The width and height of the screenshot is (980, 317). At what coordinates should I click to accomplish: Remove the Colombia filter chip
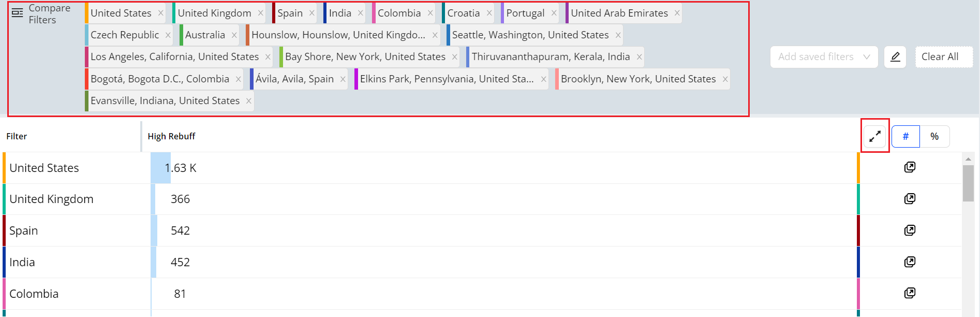(430, 13)
